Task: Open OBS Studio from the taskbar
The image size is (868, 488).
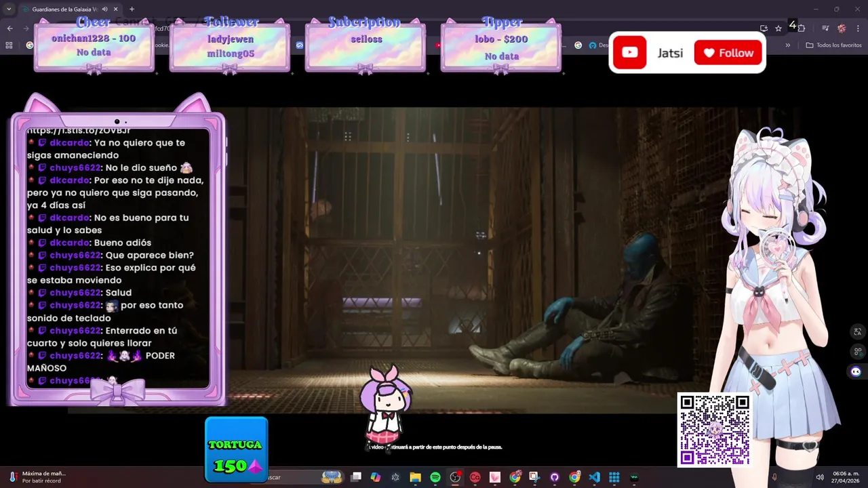Action: pyautogui.click(x=455, y=477)
